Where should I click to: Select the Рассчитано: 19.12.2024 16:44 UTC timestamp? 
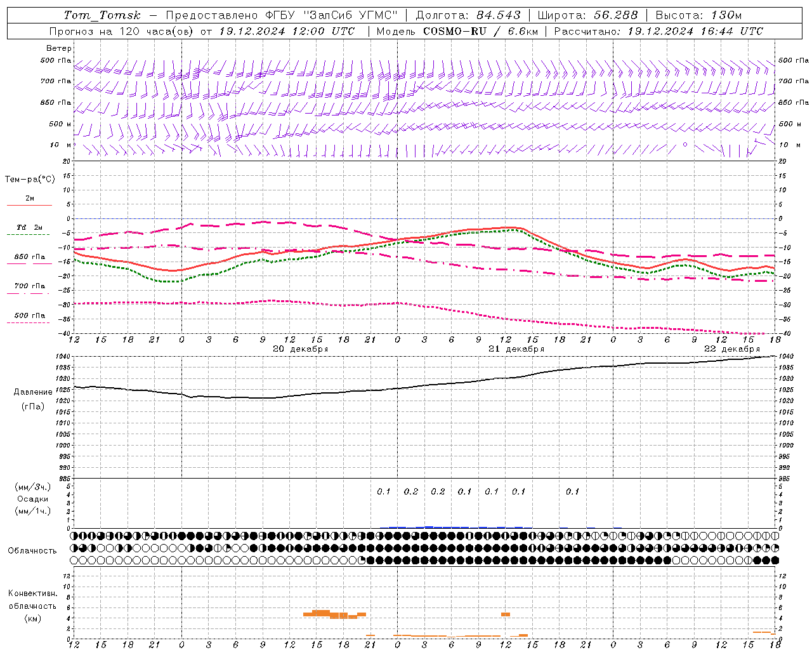pos(659,31)
